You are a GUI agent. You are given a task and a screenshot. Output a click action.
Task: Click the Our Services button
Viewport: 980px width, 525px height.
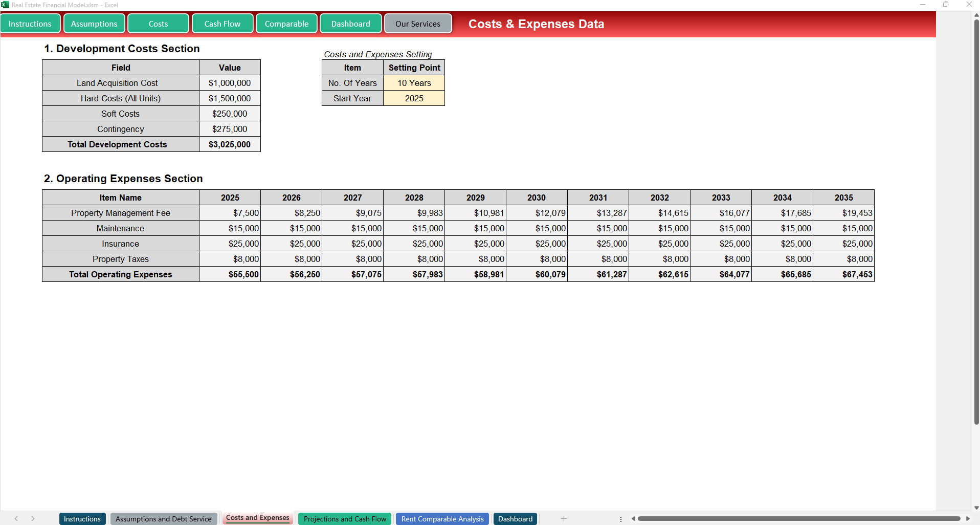417,24
